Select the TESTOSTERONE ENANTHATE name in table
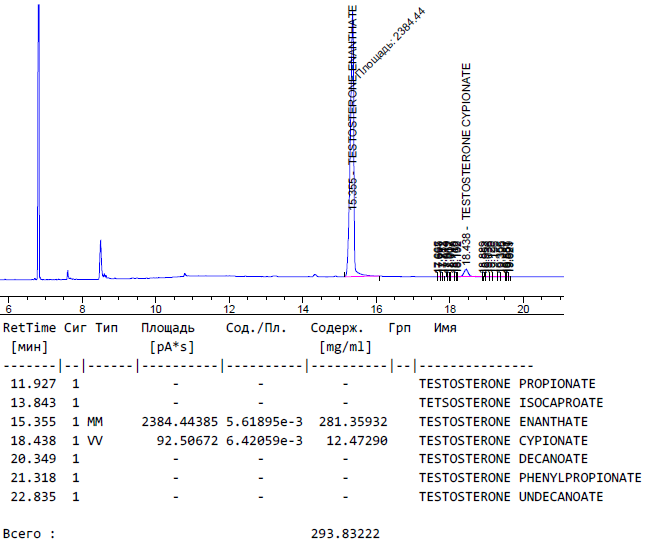The image size is (651, 542). point(503,422)
